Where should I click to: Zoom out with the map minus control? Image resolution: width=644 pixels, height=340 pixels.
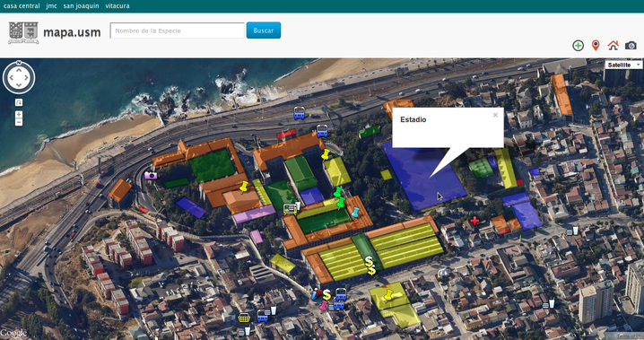coord(19,122)
